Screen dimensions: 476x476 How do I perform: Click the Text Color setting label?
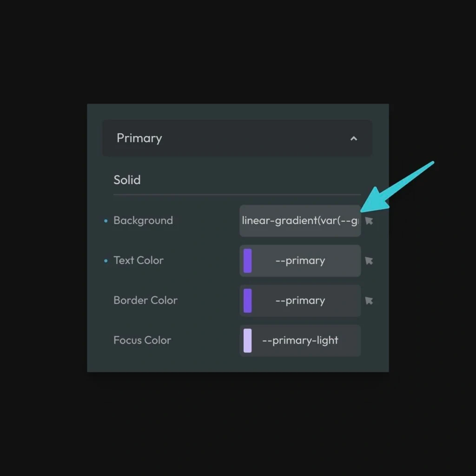point(139,261)
